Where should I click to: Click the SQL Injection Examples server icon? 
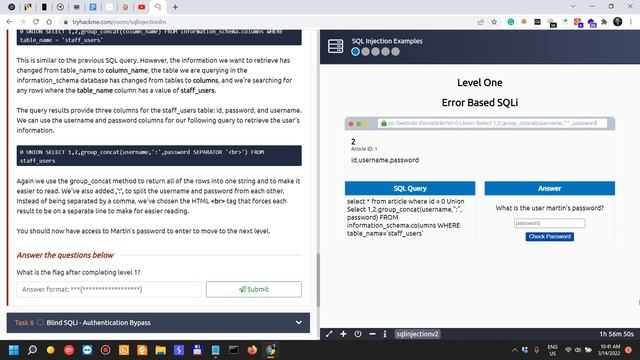click(x=336, y=46)
